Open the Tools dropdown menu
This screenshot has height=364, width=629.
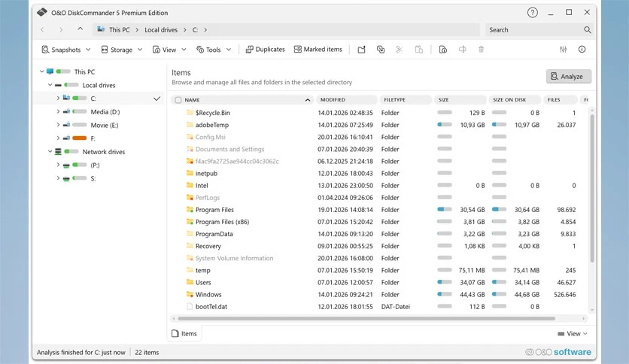pos(214,50)
